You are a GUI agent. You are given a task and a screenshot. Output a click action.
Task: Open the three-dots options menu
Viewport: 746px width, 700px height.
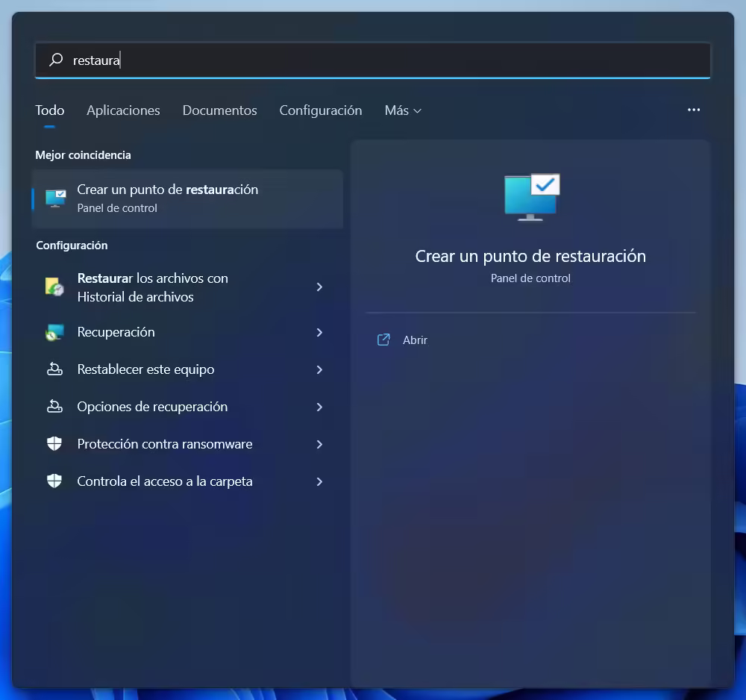click(694, 110)
